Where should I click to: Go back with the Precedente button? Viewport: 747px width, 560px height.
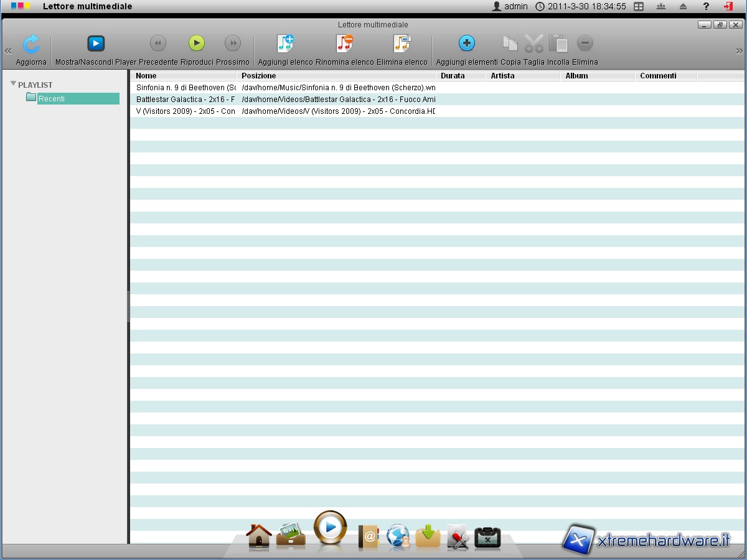pos(158,44)
